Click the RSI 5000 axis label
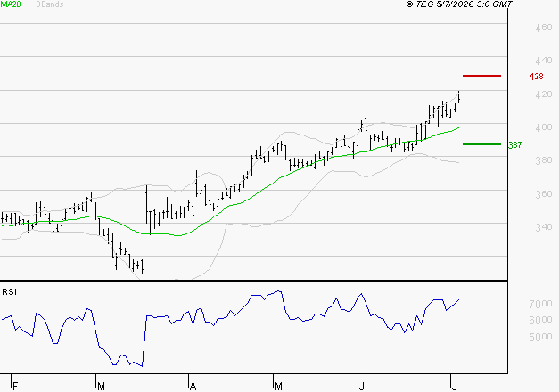 click(x=541, y=337)
